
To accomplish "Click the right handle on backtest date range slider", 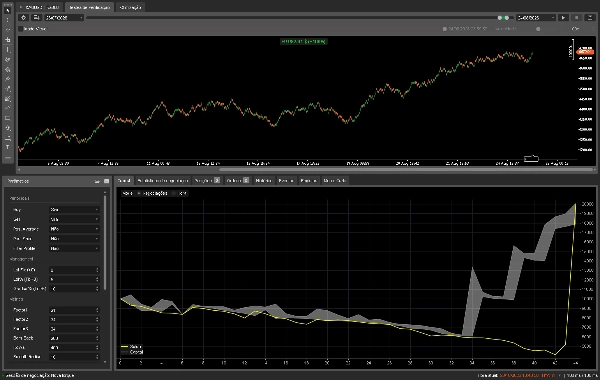I will click(507, 18).
